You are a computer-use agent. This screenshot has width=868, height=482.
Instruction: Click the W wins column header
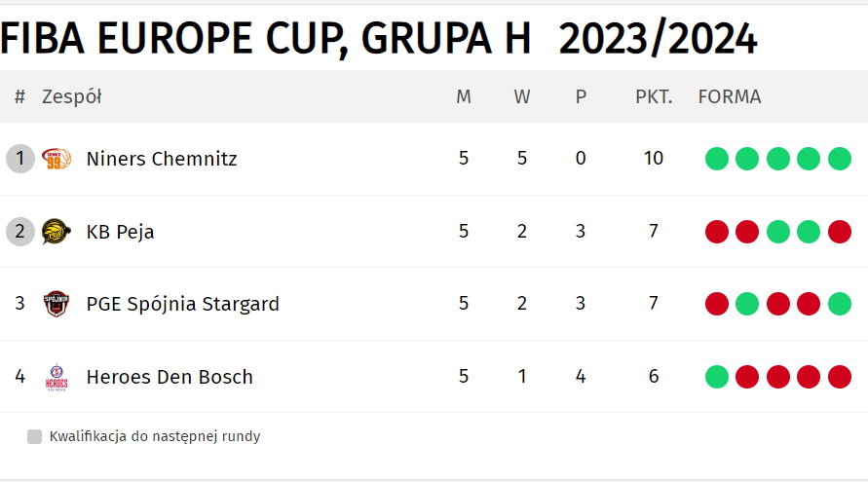coord(522,96)
